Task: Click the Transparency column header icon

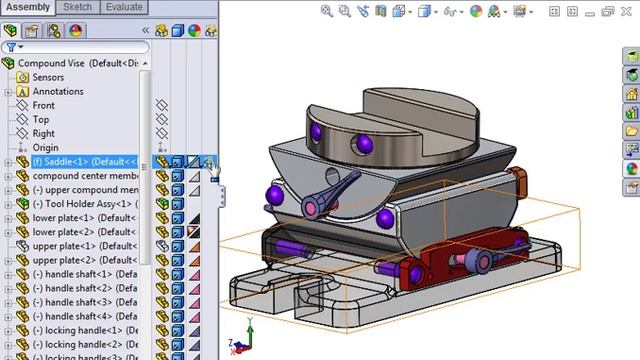Action: coord(211,31)
